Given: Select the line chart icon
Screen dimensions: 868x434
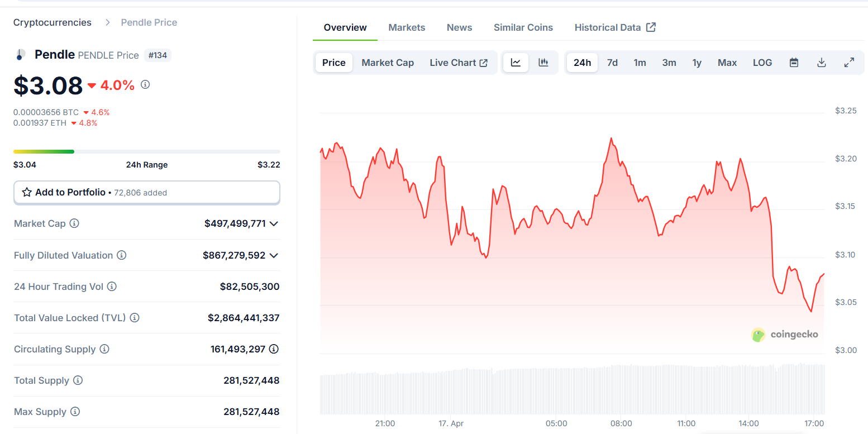Looking at the screenshot, I should coord(515,62).
